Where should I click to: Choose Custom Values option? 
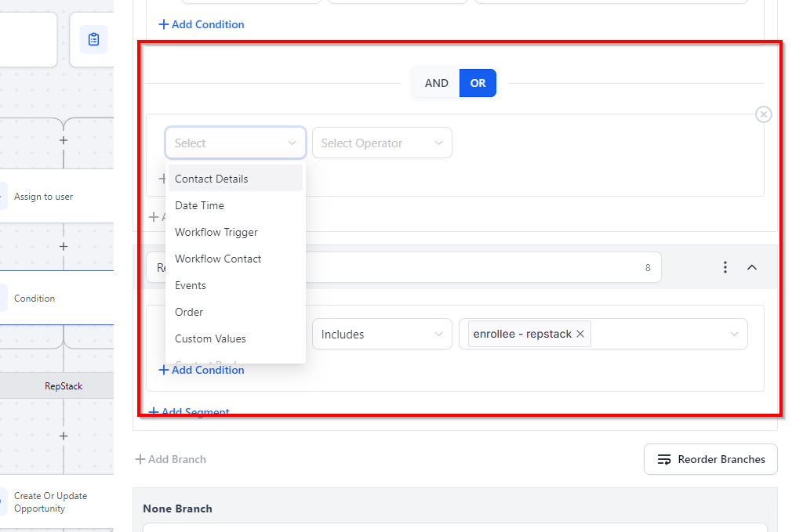tap(235, 338)
